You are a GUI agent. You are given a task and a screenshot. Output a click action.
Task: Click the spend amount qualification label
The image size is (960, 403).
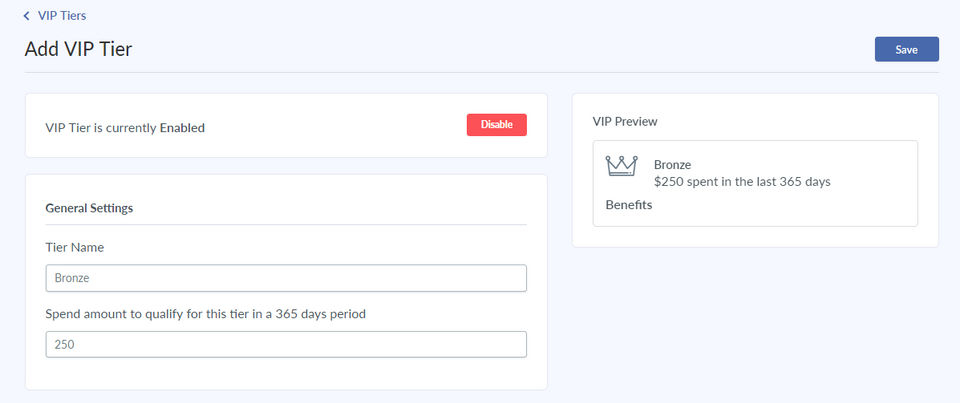pos(206,313)
